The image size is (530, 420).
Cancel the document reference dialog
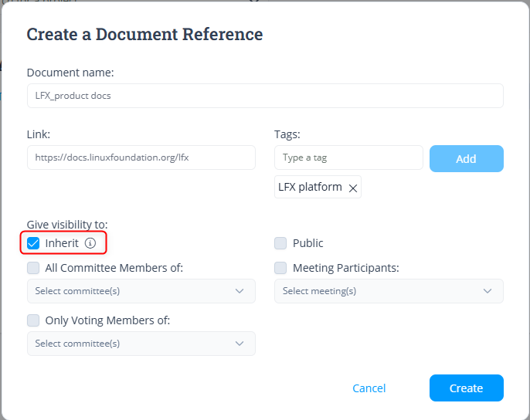point(369,388)
